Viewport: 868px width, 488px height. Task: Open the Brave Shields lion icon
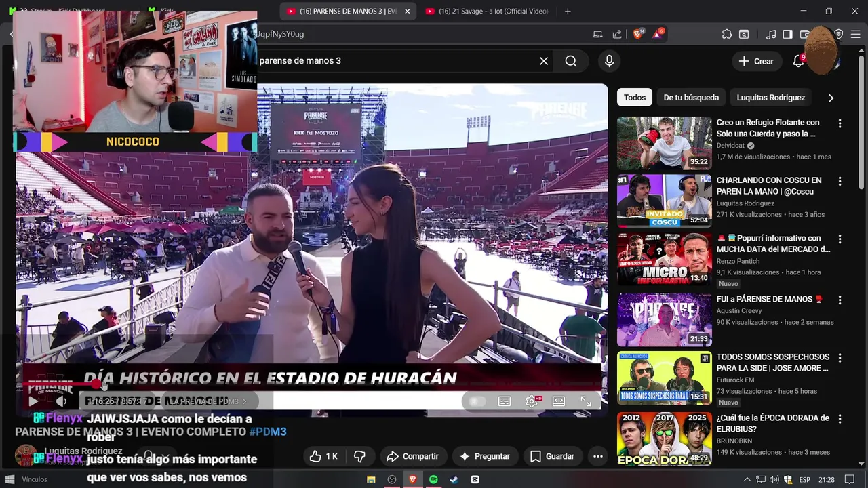point(638,34)
